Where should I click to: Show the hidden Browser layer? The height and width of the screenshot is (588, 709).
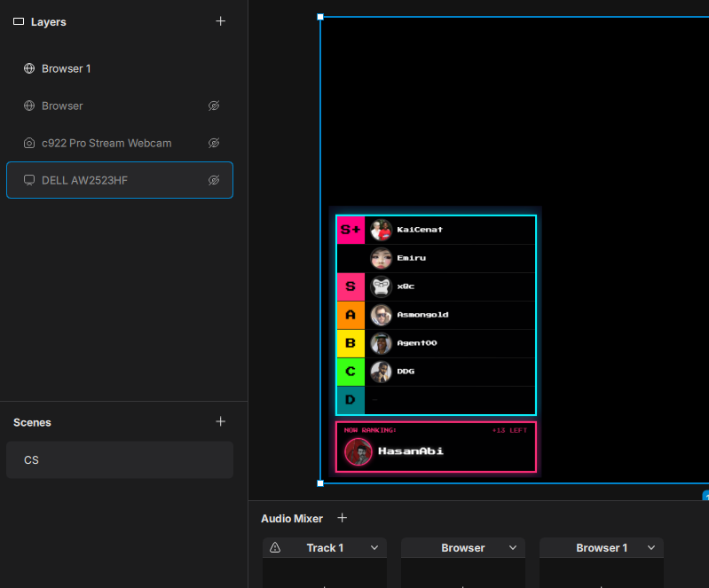point(214,106)
